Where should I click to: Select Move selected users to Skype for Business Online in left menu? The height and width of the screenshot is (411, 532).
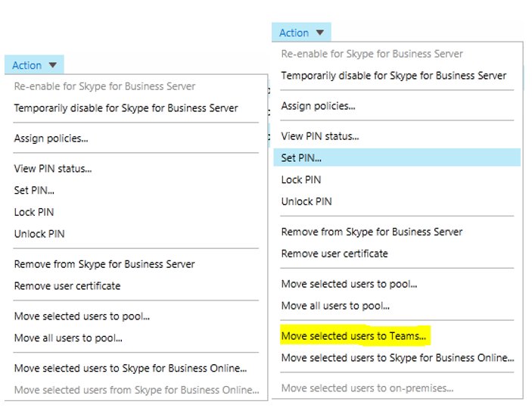[130, 369]
